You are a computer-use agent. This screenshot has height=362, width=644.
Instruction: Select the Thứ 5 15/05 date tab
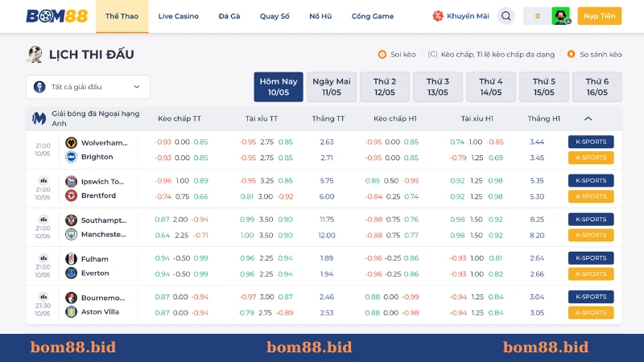[x=544, y=87]
